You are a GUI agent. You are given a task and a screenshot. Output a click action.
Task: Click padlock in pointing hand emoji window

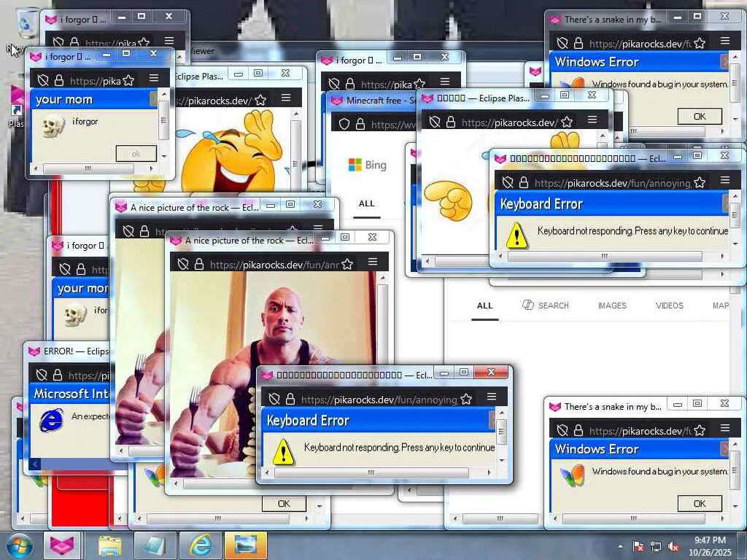[451, 122]
